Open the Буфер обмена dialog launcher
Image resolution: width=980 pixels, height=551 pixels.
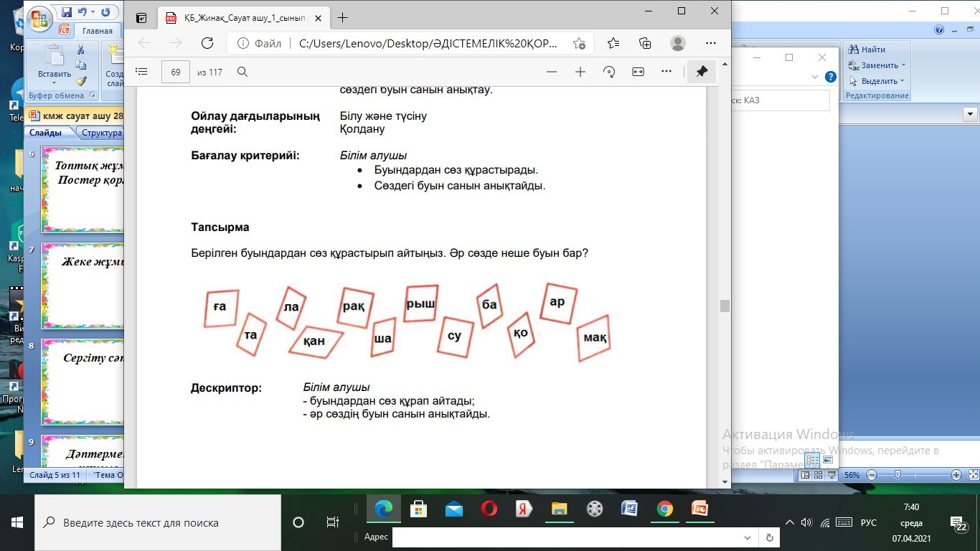coord(92,95)
